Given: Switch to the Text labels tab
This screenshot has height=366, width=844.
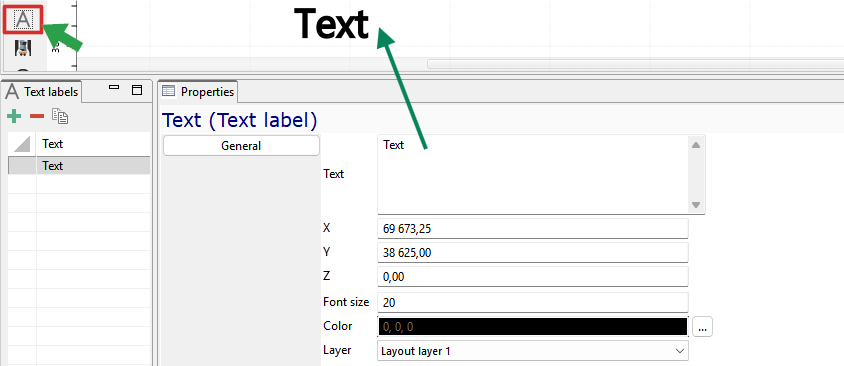Looking at the screenshot, I should 43,92.
